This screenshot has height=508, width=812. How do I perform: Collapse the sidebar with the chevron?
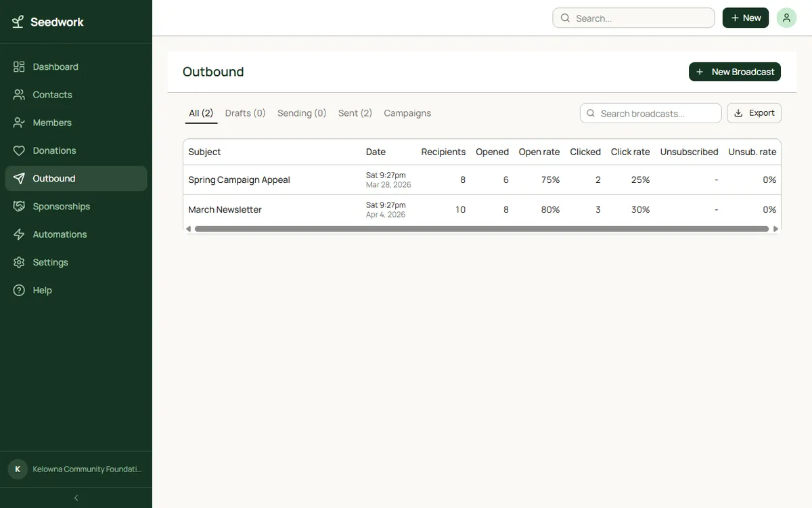coord(74,496)
